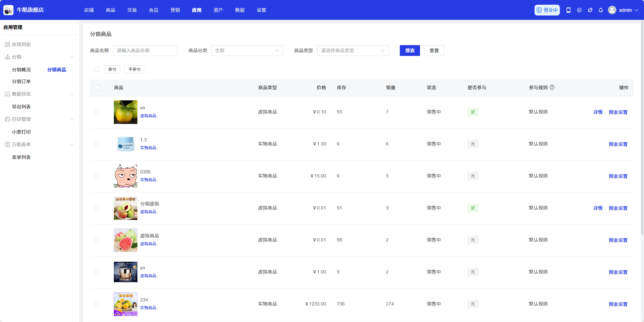
Task: Open 佣金设置 for product 234
Action: coord(618,304)
